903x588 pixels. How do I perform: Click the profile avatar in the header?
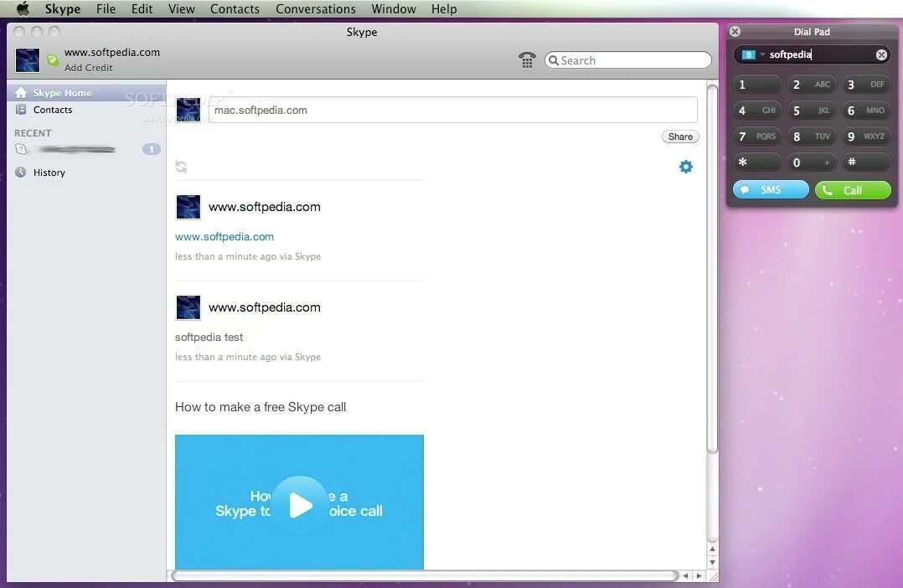pyautogui.click(x=28, y=60)
